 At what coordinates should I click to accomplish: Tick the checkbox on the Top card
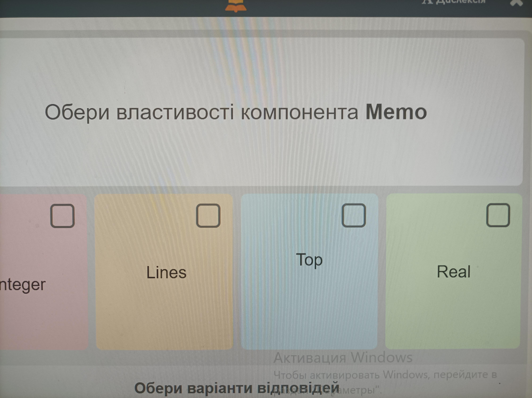354,215
